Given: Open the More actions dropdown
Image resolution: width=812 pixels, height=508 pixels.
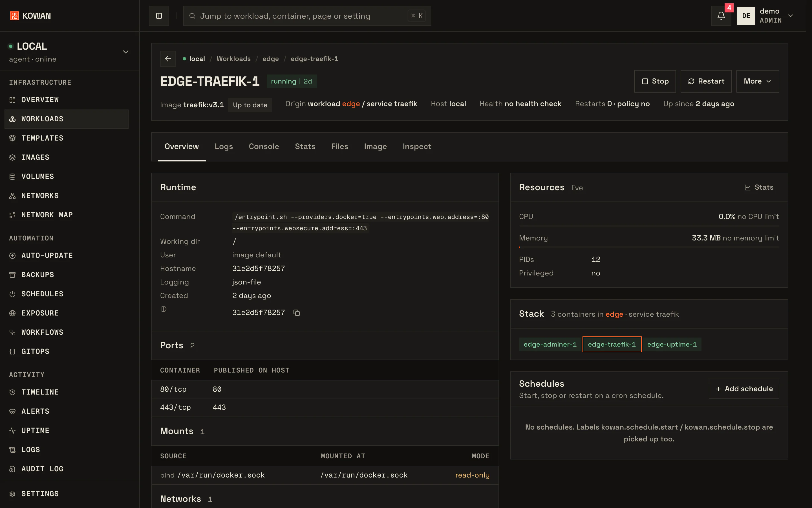Looking at the screenshot, I should [x=757, y=81].
